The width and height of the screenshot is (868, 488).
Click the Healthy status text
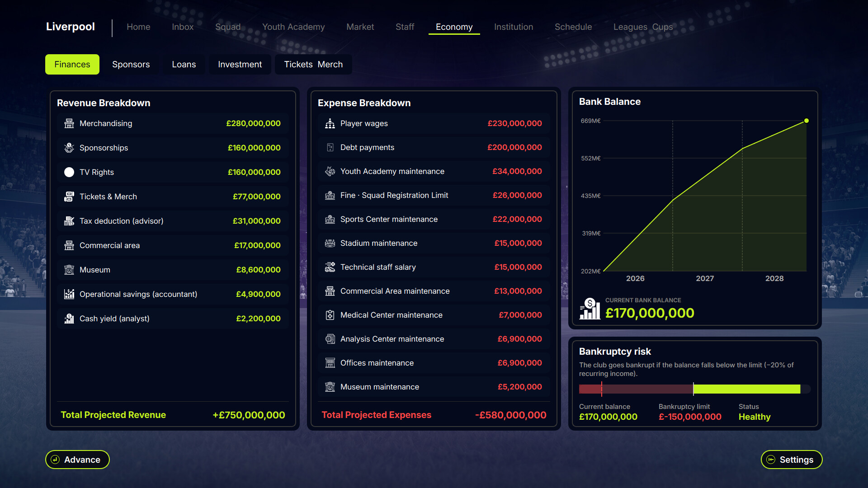tap(755, 417)
